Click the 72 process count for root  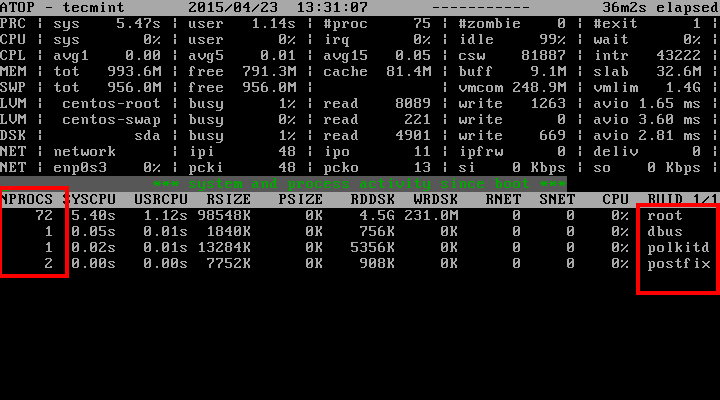tap(43, 215)
